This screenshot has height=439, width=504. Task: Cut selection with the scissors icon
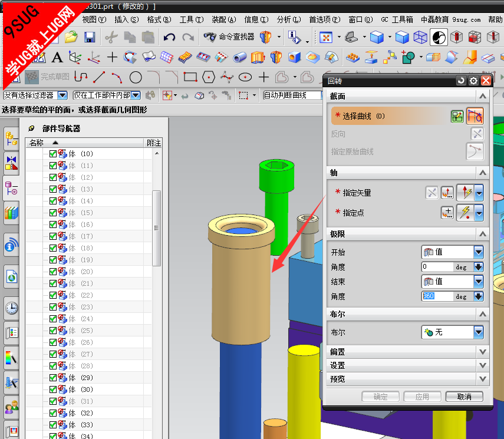click(111, 37)
